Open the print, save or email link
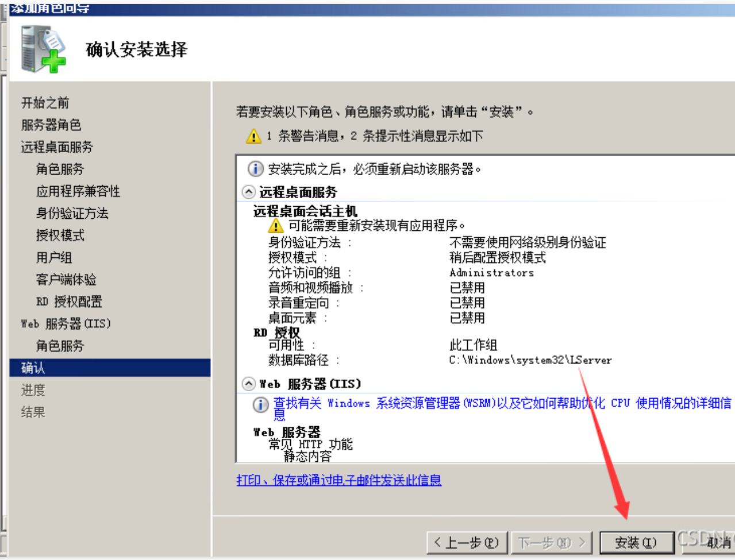The height and width of the screenshot is (560, 735). 338,480
